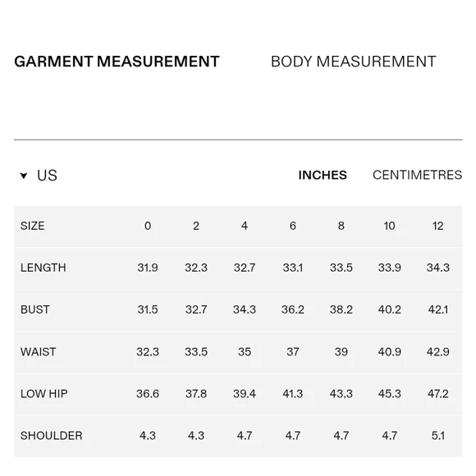Click the SHOULDER row label
This screenshot has width=476, height=476.
coord(52,436)
